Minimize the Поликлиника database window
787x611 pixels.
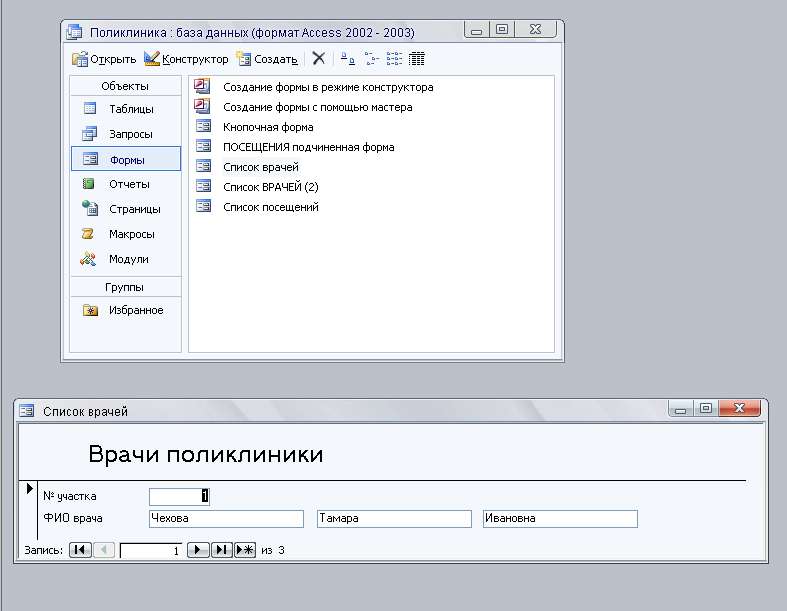[x=477, y=30]
